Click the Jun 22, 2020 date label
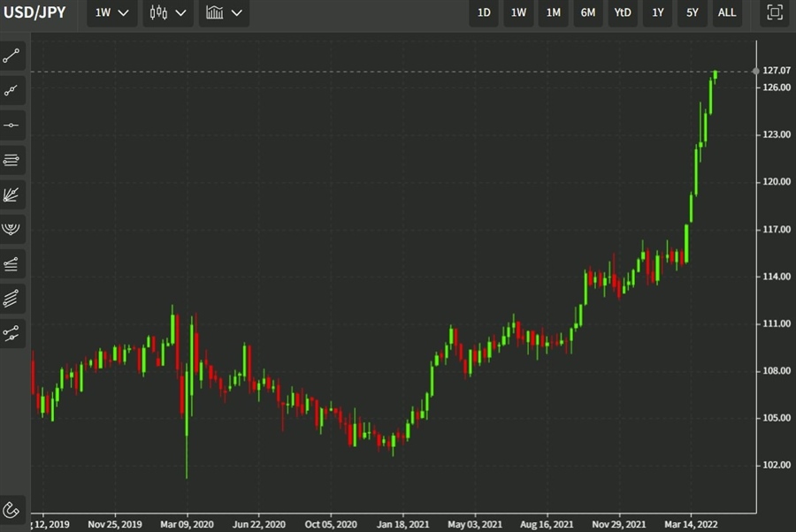Viewport: 796px width, 532px height. click(259, 524)
